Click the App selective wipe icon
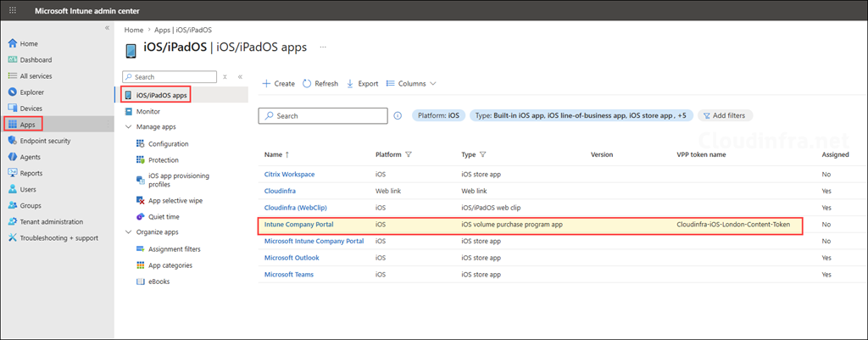The width and height of the screenshot is (868, 340). (x=140, y=200)
